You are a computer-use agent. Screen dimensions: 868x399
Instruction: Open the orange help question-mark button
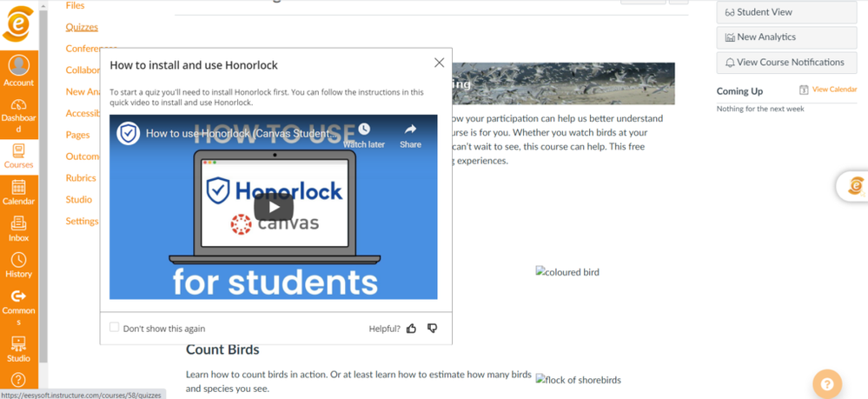[x=826, y=383]
